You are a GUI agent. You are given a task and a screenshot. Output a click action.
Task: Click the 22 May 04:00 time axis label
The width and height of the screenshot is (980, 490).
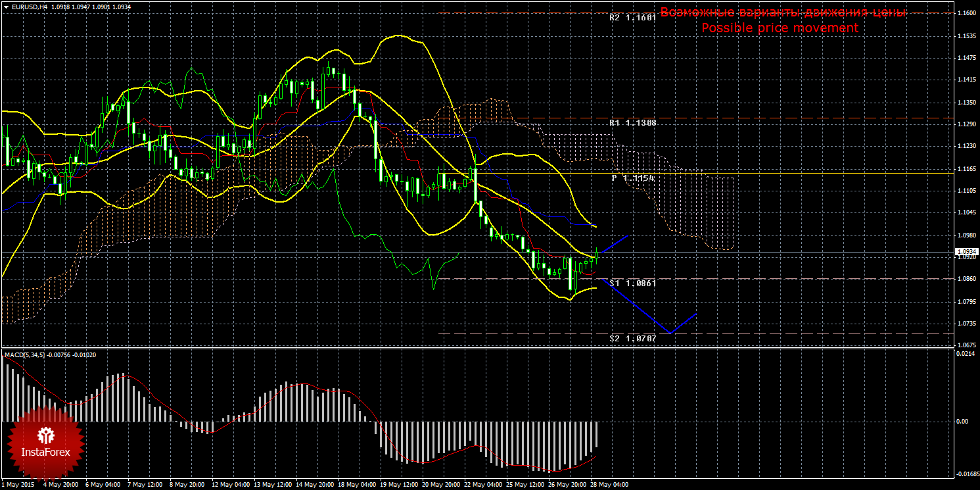(482, 485)
